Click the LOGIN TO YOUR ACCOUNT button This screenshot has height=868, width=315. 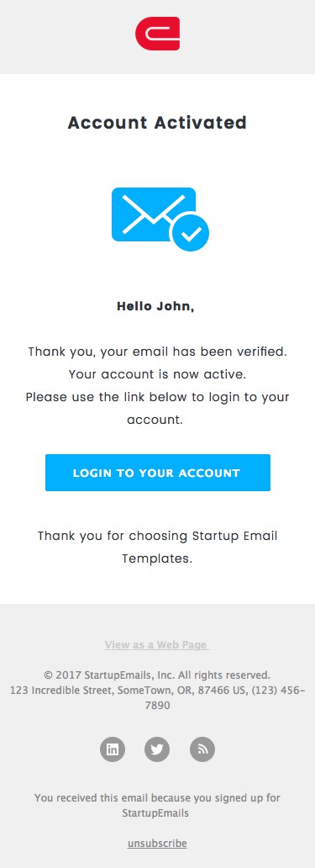click(158, 473)
